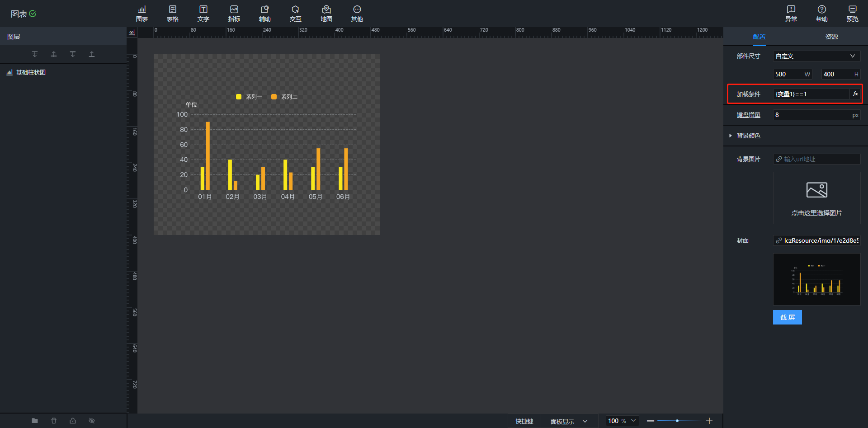Image resolution: width=868 pixels, height=428 pixels.
Task: Open the 图表 chart components menu
Action: click(142, 13)
